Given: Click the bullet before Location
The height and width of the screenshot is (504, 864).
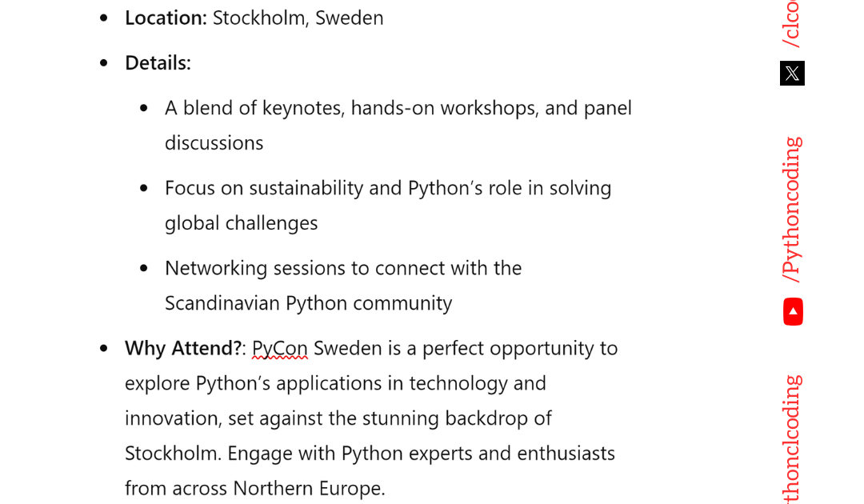Looking at the screenshot, I should 103,18.
